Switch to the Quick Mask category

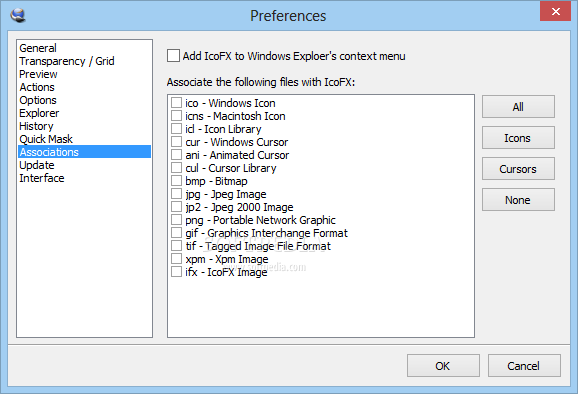coord(46,139)
